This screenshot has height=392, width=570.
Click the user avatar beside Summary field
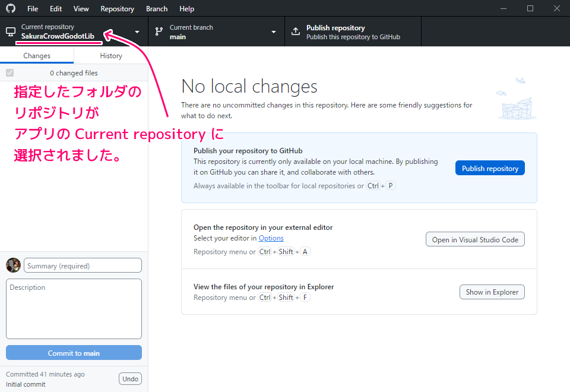pyautogui.click(x=14, y=265)
